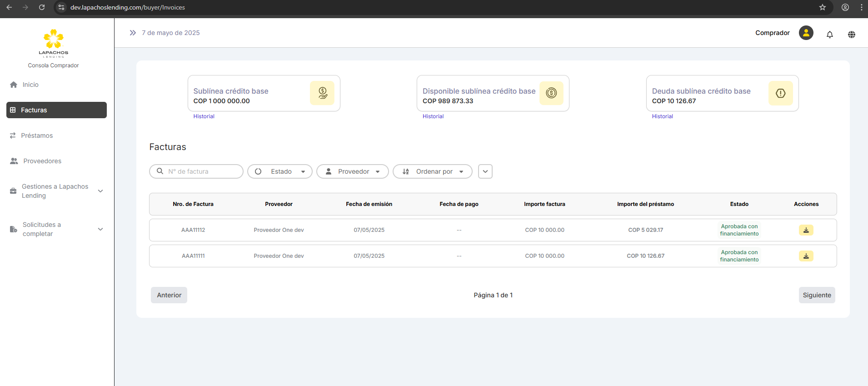Click the Siguiente pagination button
The height and width of the screenshot is (386, 868).
click(817, 295)
